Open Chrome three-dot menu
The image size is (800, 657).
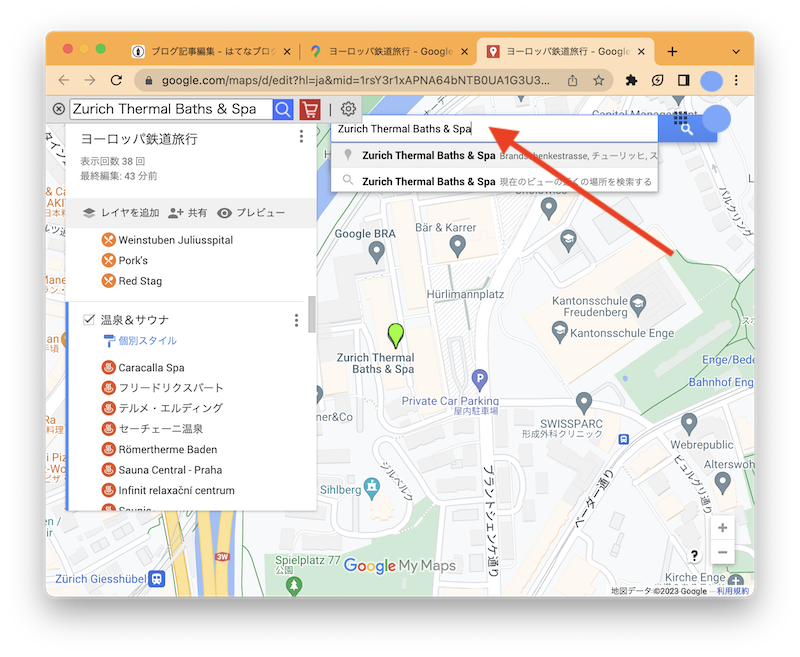(x=736, y=80)
